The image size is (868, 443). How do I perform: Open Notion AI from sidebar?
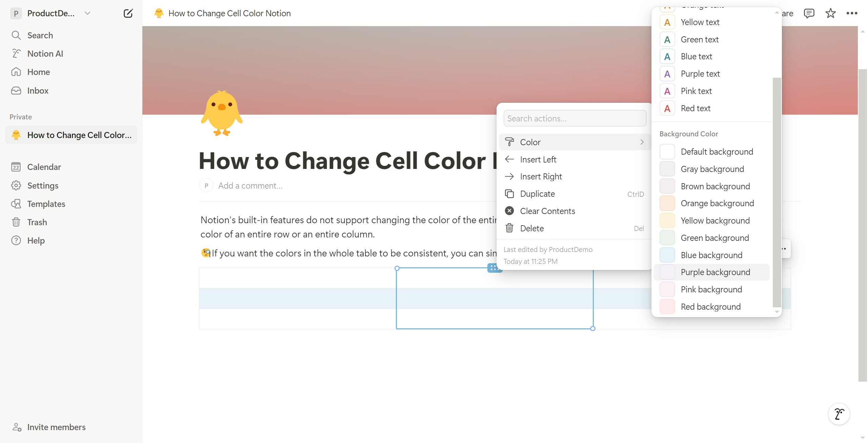pyautogui.click(x=71, y=54)
